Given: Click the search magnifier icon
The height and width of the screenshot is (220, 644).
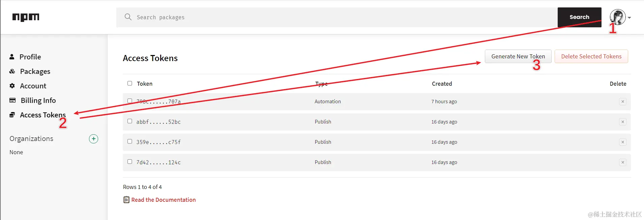Looking at the screenshot, I should [x=128, y=17].
